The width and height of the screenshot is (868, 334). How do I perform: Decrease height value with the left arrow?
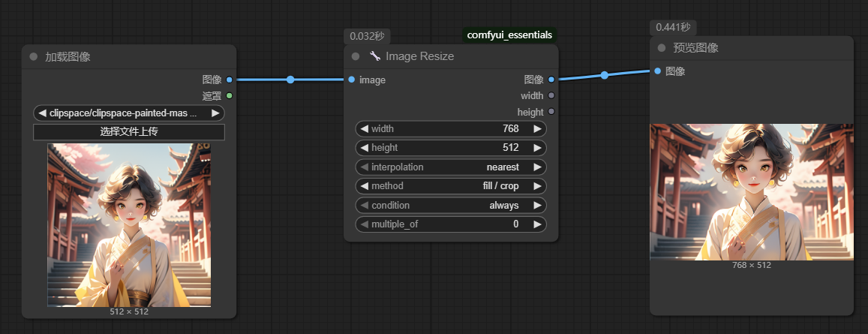(x=365, y=148)
